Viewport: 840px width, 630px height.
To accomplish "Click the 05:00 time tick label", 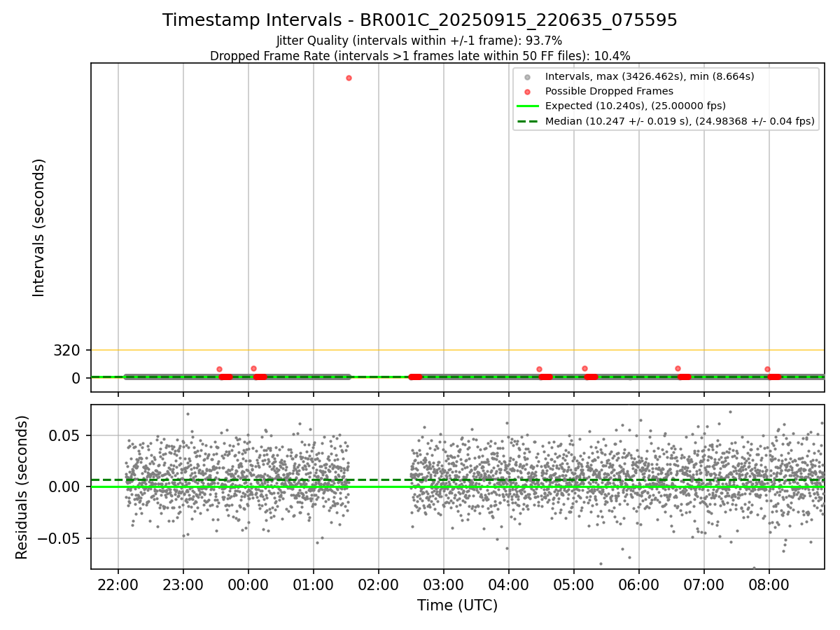I will pos(574,584).
